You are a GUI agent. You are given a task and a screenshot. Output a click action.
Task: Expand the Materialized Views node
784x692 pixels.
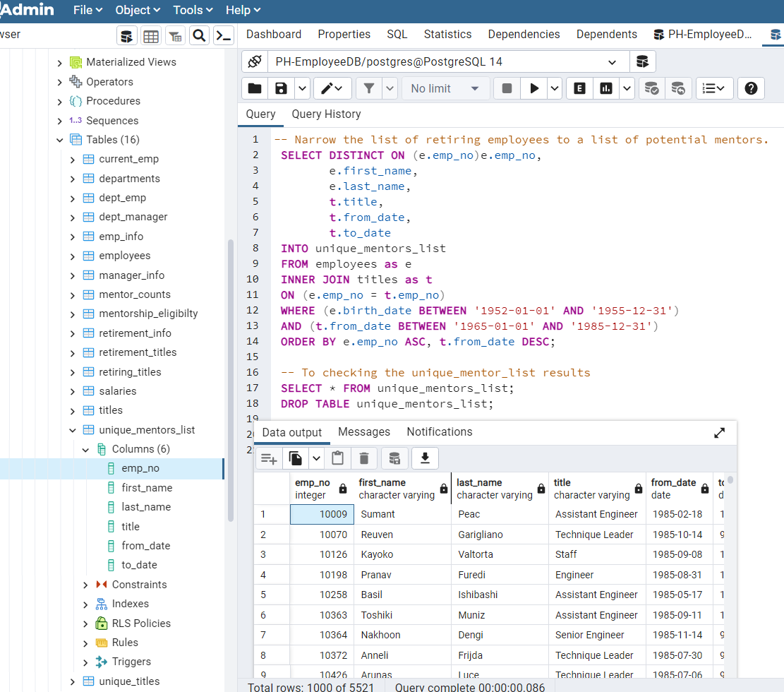59,63
